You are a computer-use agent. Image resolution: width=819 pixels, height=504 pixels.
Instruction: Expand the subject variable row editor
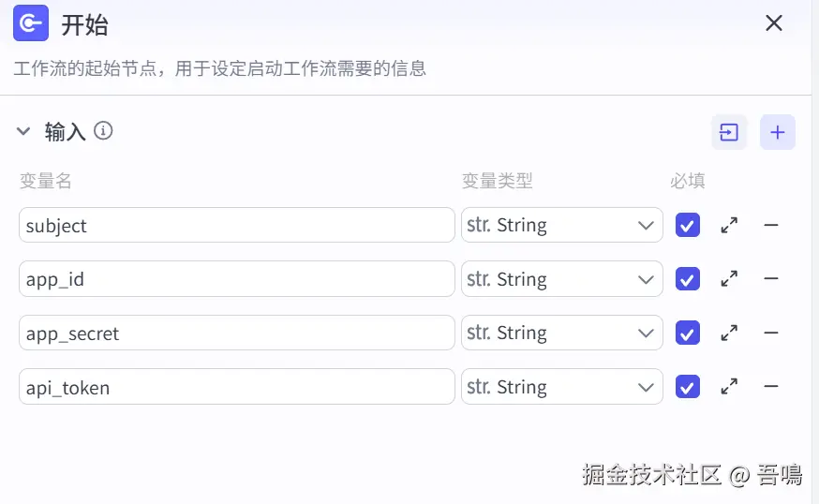point(729,225)
